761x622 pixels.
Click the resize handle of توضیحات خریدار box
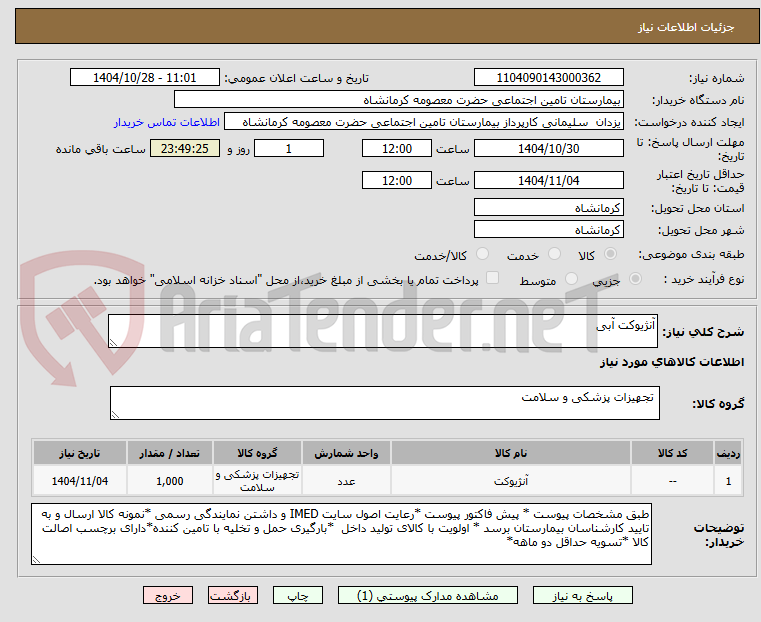(x=36, y=559)
